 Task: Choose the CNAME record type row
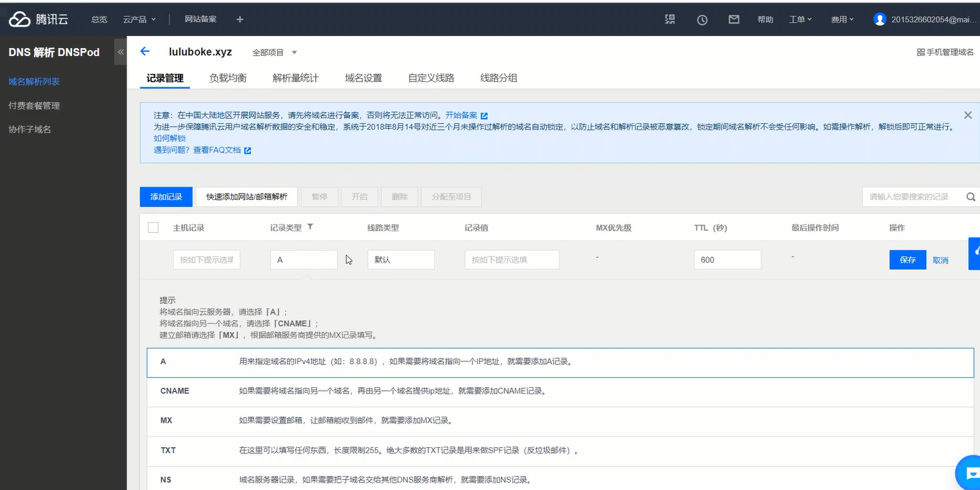(x=560, y=391)
